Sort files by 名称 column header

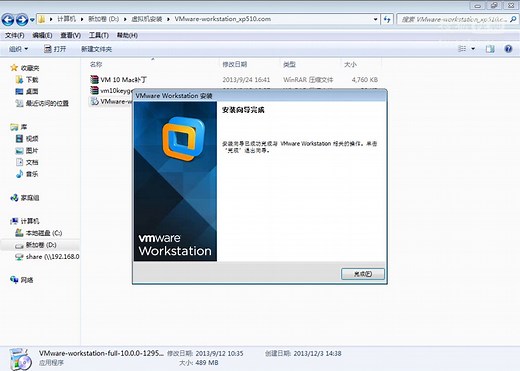pyautogui.click(x=96, y=64)
